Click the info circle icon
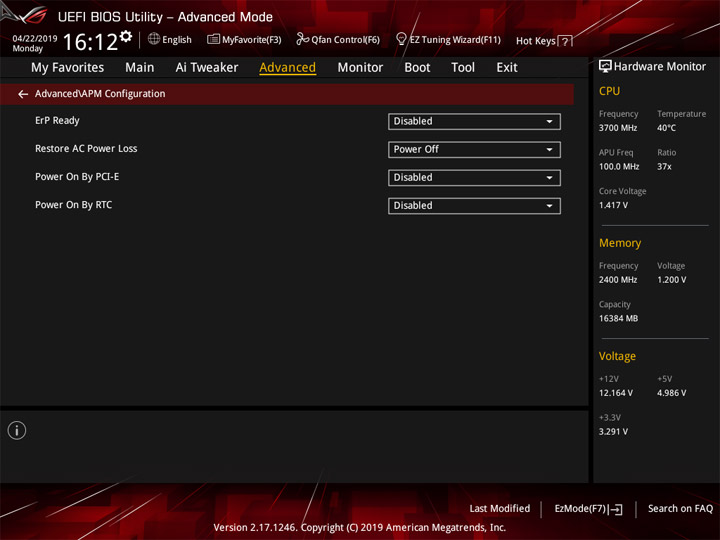Screen dimensions: 720x540 click(17, 430)
